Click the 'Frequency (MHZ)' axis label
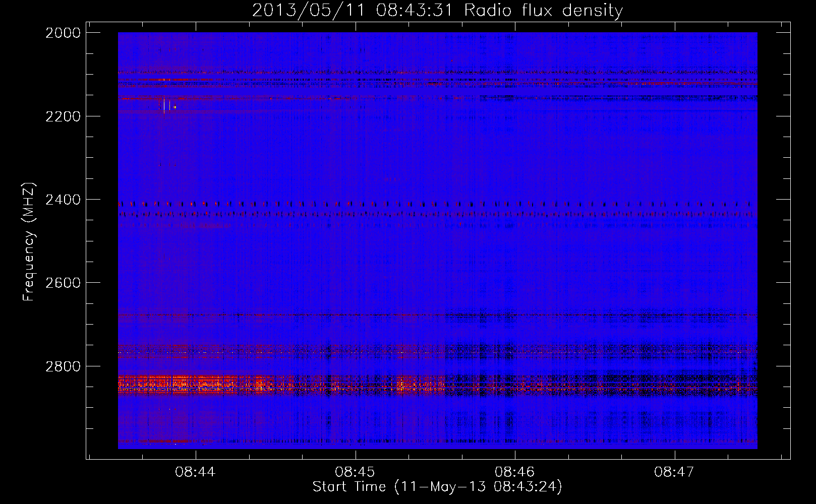This screenshot has height=504, width=816. [x=29, y=242]
